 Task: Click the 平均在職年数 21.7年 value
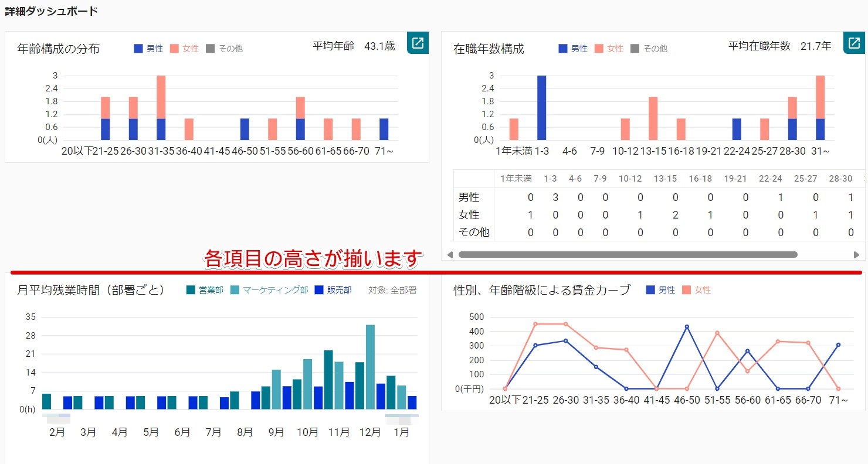(x=780, y=46)
